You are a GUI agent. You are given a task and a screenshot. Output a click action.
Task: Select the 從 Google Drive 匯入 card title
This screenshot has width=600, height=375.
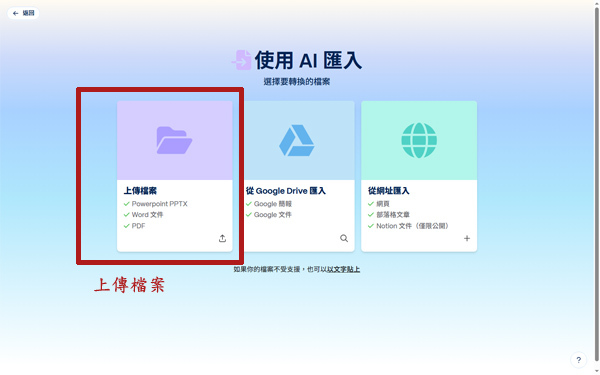[x=285, y=191]
